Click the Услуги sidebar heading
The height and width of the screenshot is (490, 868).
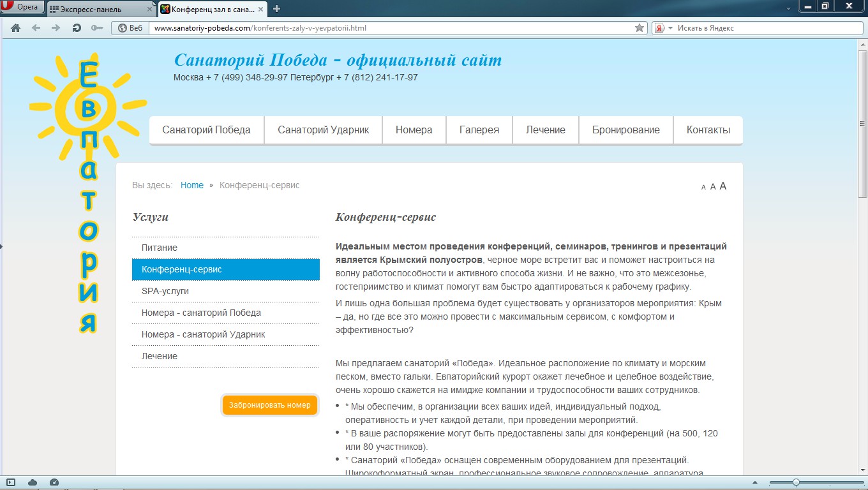point(151,217)
